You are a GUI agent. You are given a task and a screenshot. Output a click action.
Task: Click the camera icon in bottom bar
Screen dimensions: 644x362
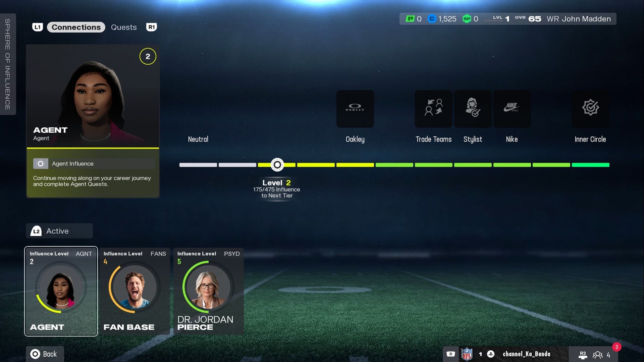pos(451,354)
